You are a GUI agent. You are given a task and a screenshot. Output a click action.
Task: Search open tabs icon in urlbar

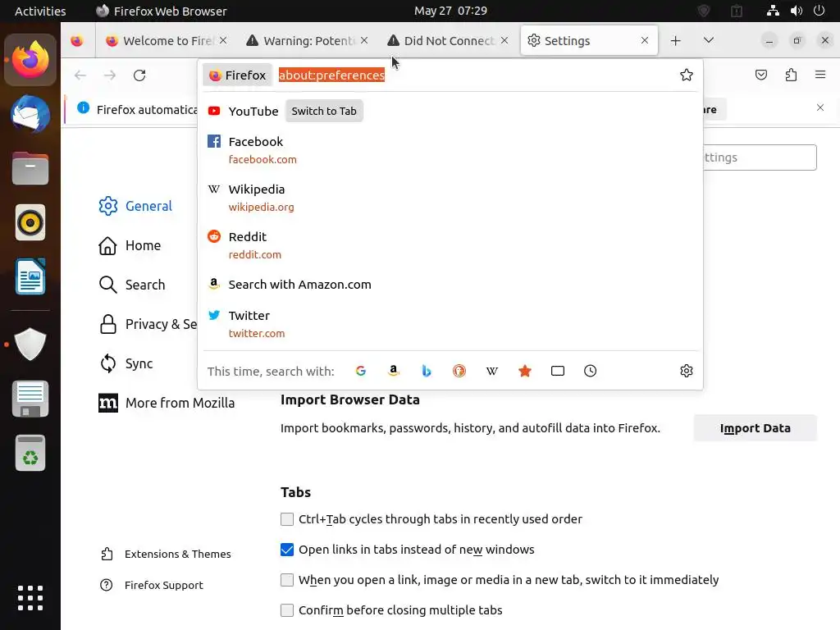click(x=558, y=371)
